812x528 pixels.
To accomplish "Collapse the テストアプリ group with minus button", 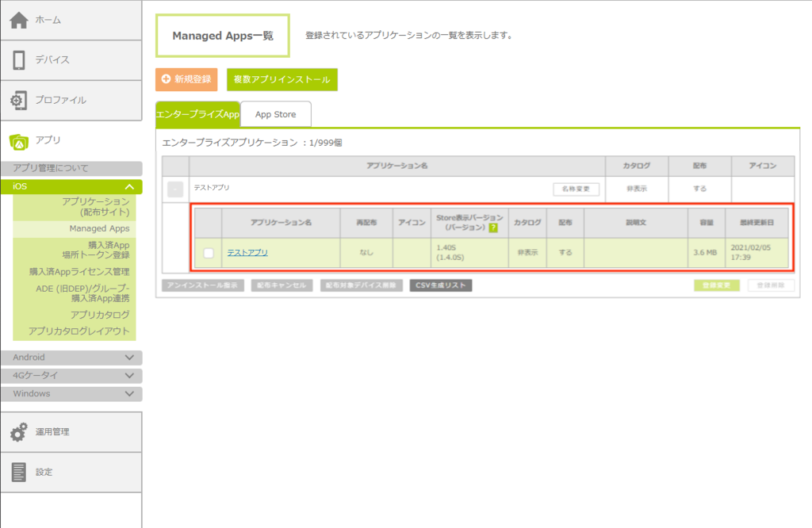I will (175, 189).
